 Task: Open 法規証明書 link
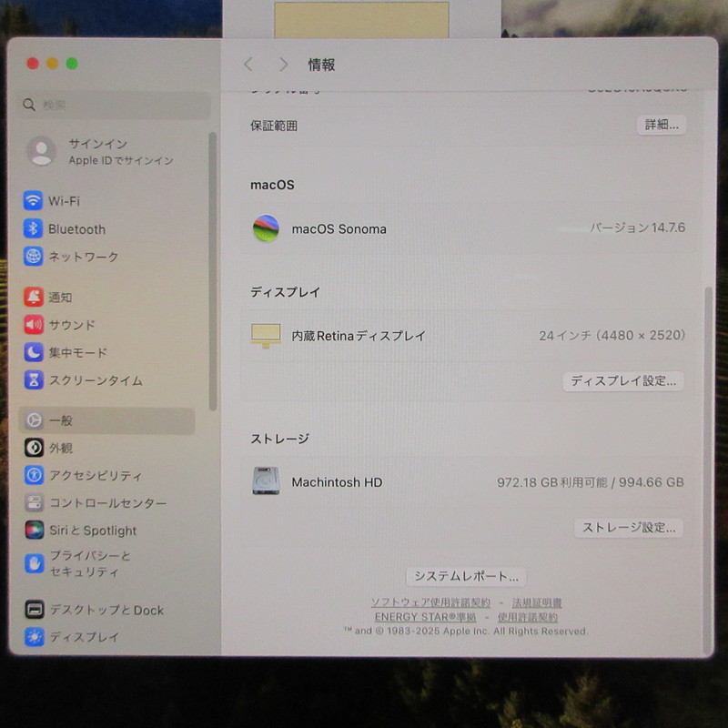coord(537,602)
